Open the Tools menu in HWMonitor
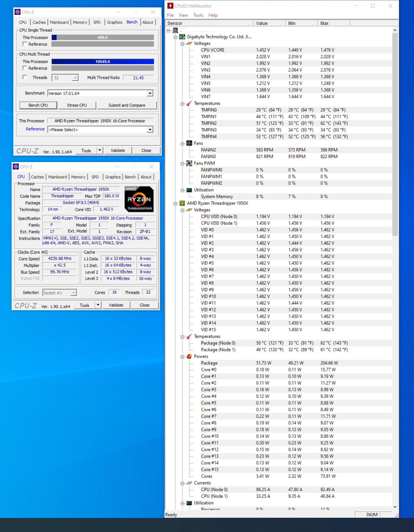The height and width of the screenshot is (532, 414). pos(198,15)
